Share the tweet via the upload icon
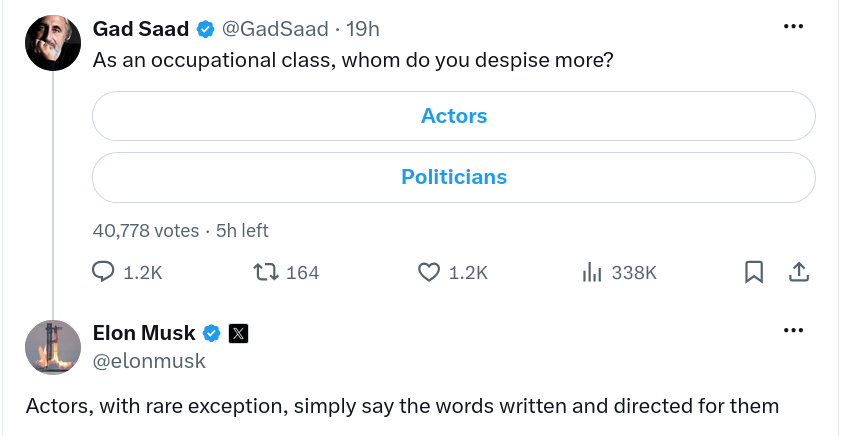841x436 pixels. [x=799, y=272]
